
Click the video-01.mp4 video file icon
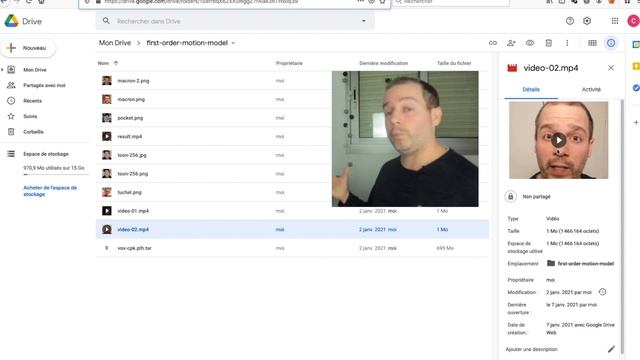click(x=107, y=211)
